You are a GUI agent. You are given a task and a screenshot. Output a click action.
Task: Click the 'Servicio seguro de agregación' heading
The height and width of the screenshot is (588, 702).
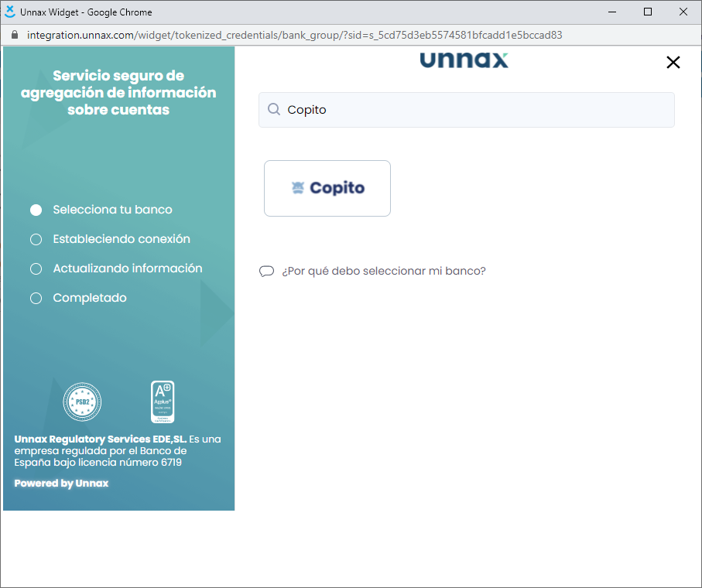coord(118,93)
